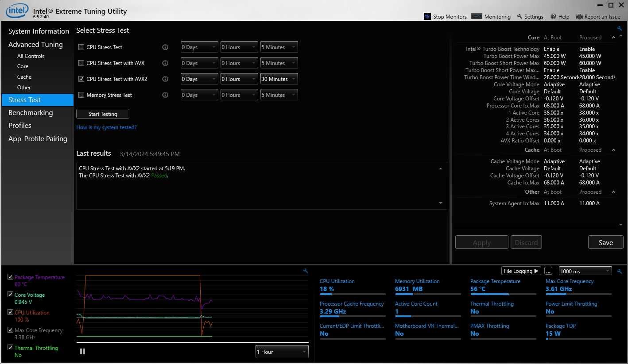Click the Intel logo icon
Screen dimensions: 628x364
point(17,11)
